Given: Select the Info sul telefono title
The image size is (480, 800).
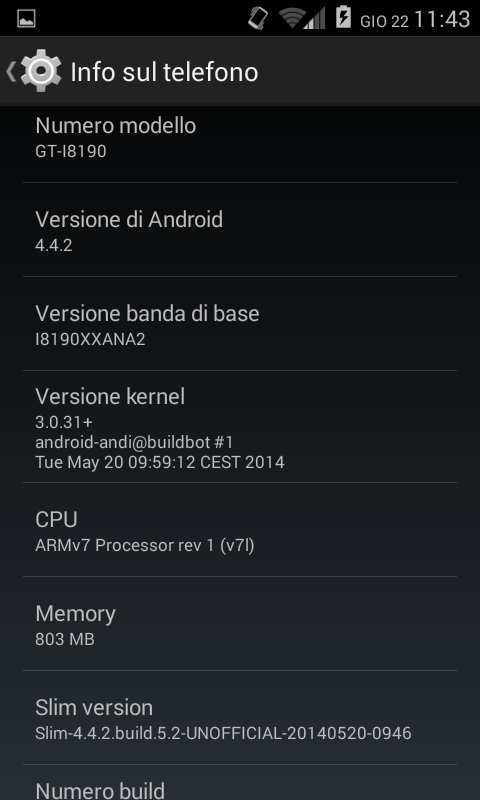Looking at the screenshot, I should (164, 72).
